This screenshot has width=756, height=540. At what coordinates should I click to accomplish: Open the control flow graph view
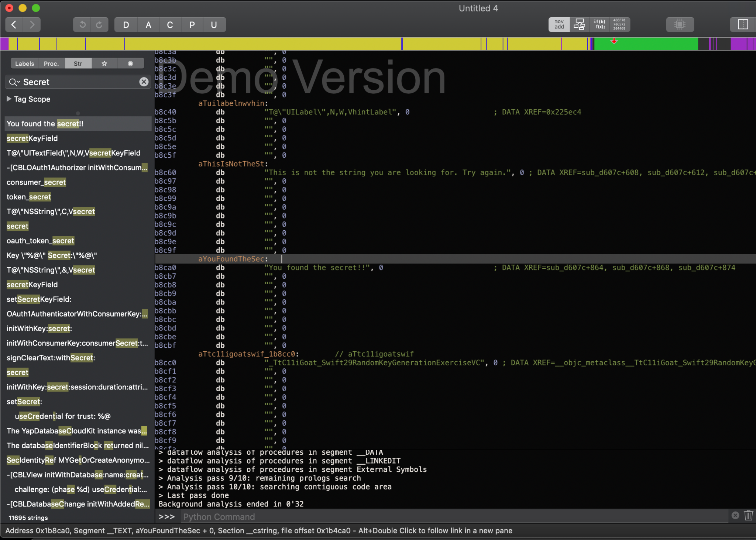click(x=579, y=25)
